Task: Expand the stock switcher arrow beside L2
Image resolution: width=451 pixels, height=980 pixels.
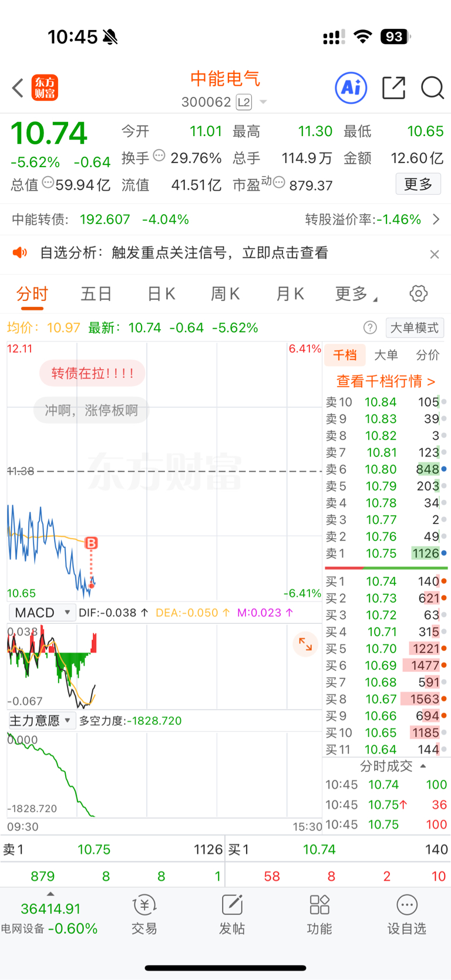Action: pyautogui.click(x=263, y=102)
